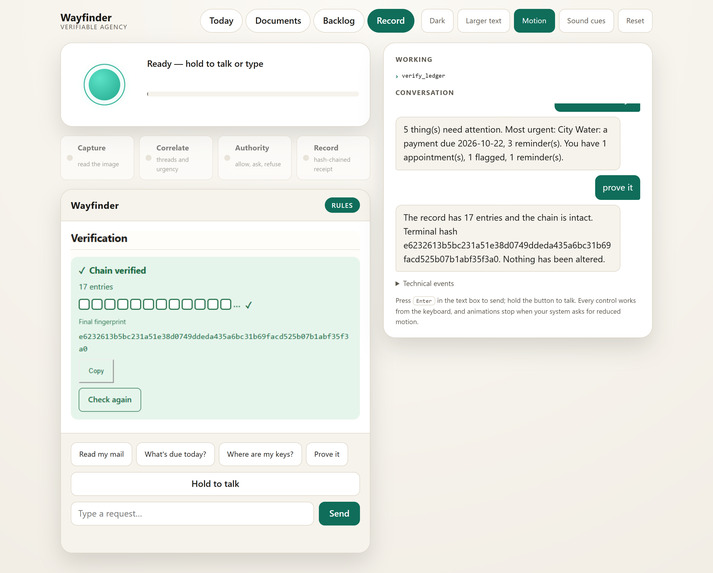Select the Record tab
The width and height of the screenshot is (713, 573).
[391, 21]
